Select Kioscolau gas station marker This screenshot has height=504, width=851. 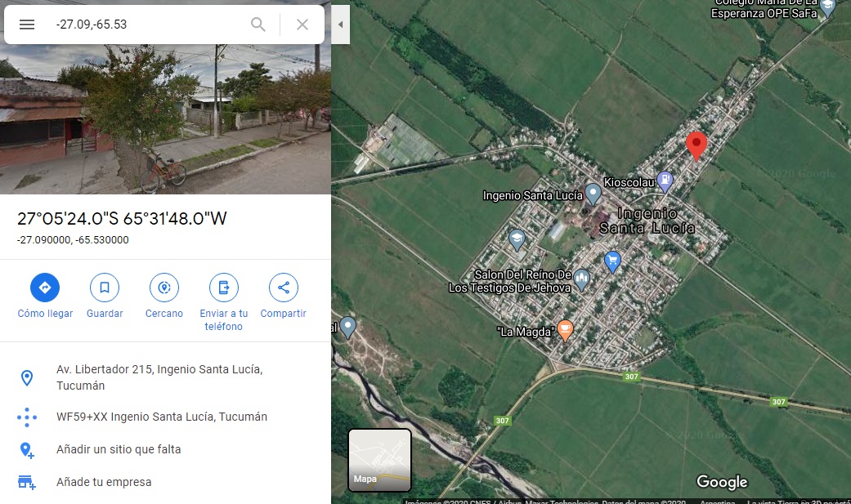click(x=665, y=181)
